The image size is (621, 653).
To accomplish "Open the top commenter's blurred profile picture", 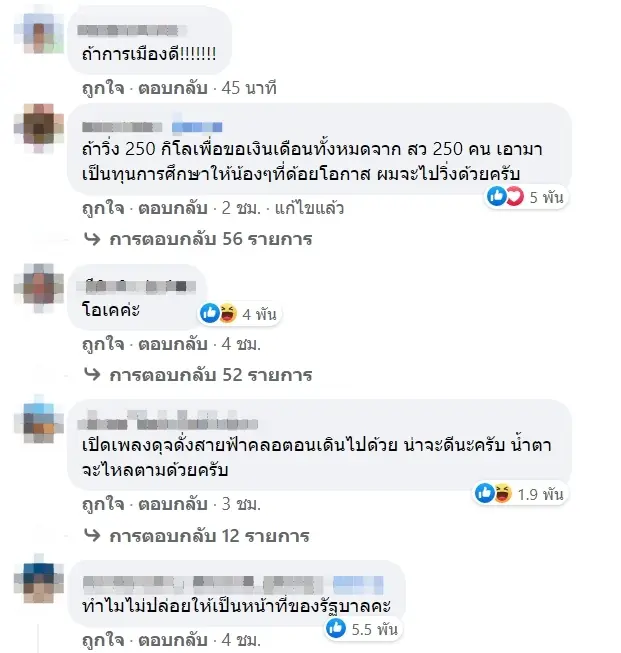I will pyautogui.click(x=39, y=33).
